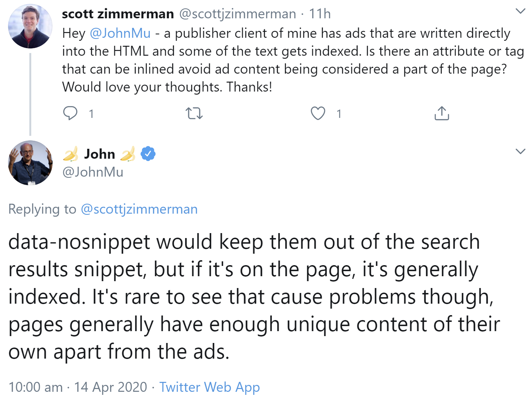View the reply count on scott's tweet

click(x=91, y=113)
